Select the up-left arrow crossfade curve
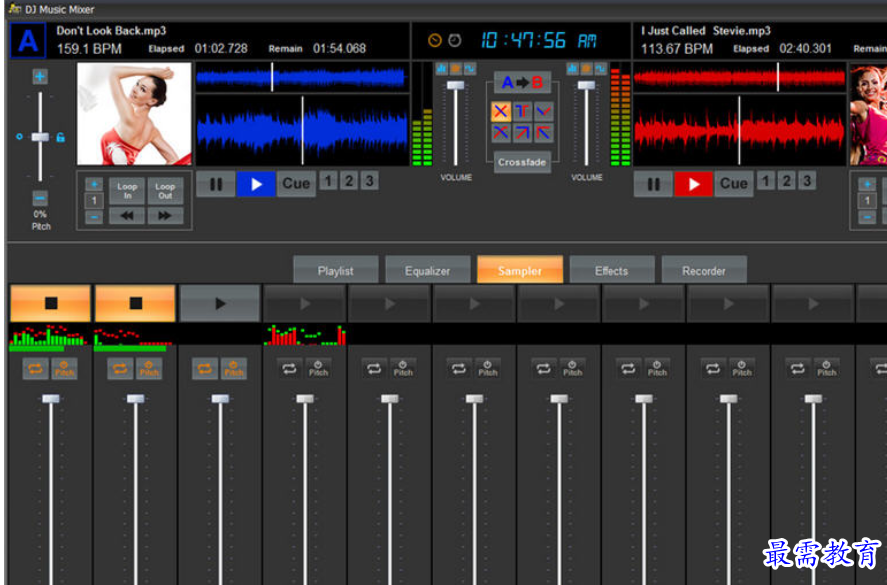Image resolution: width=887 pixels, height=585 pixels. tap(543, 133)
